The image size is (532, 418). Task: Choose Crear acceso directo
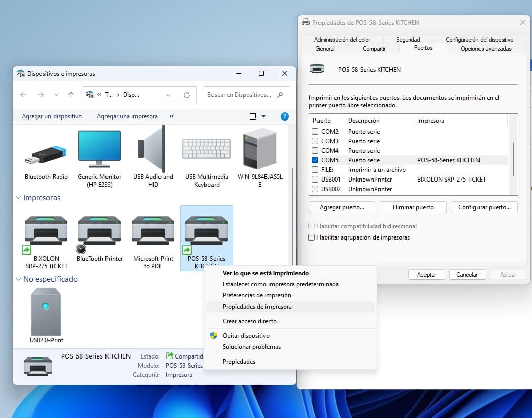coord(290,321)
